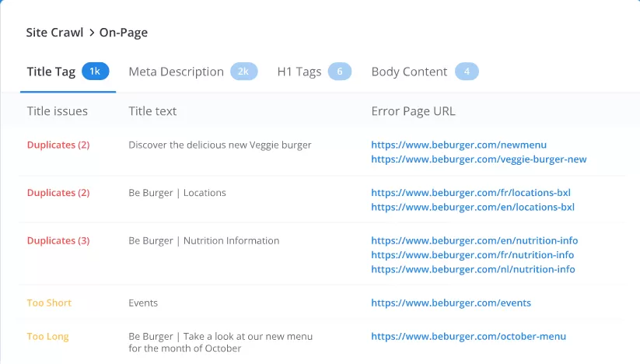Open the Body Content tab
The image size is (640, 364).
tap(409, 72)
